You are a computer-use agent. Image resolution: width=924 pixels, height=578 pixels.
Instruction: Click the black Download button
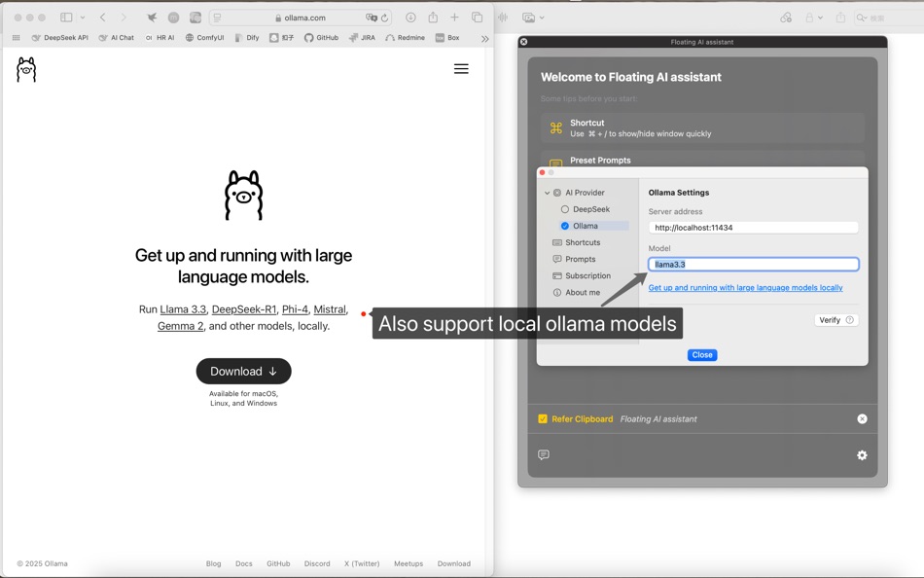coord(243,371)
